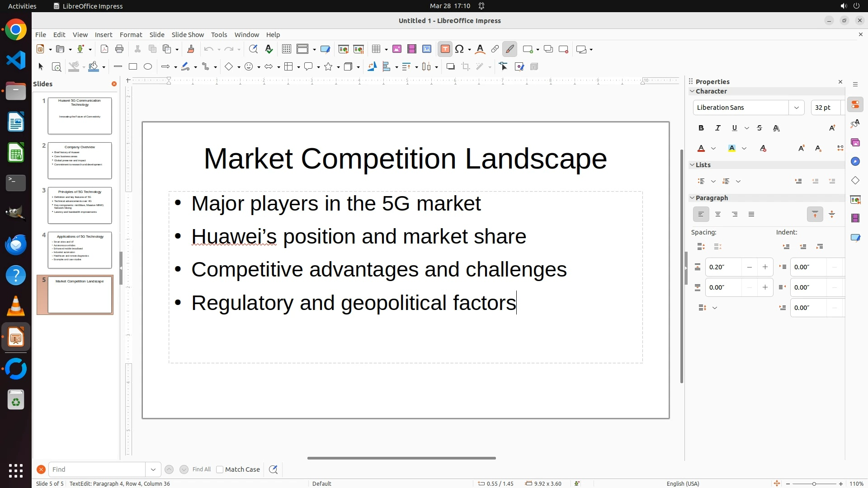The height and width of the screenshot is (488, 868).
Task: Select slide 3 thumbnail Principles of 5G
Action: 80,205
